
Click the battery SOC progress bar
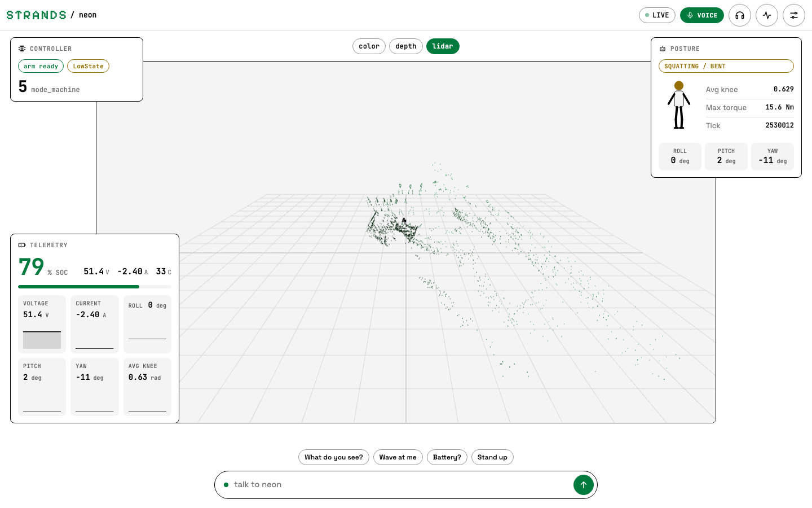point(95,287)
